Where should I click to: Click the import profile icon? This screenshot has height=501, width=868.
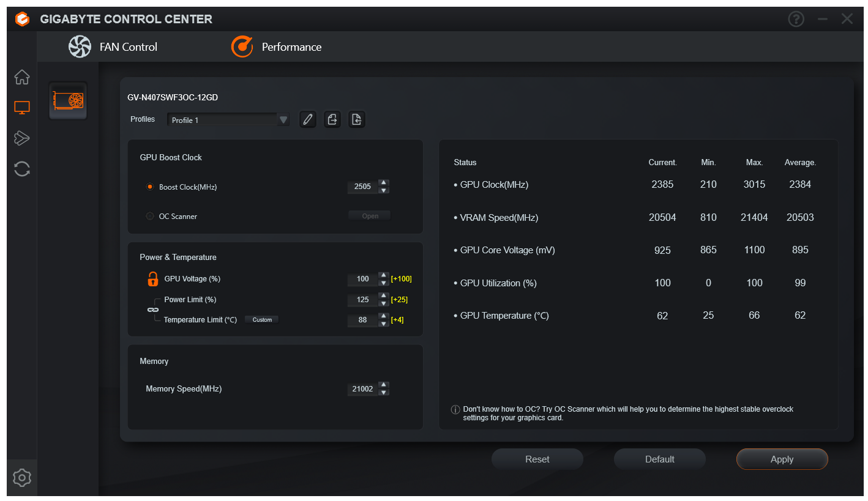click(357, 119)
